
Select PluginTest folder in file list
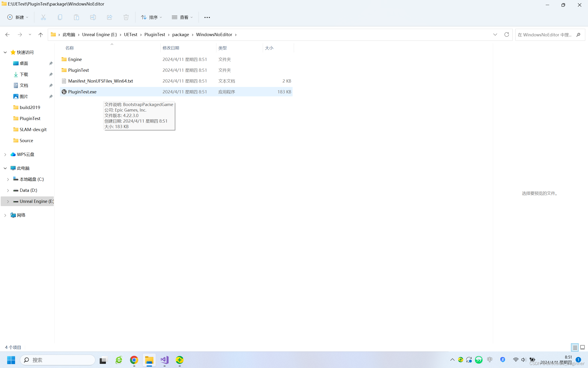point(176,70)
